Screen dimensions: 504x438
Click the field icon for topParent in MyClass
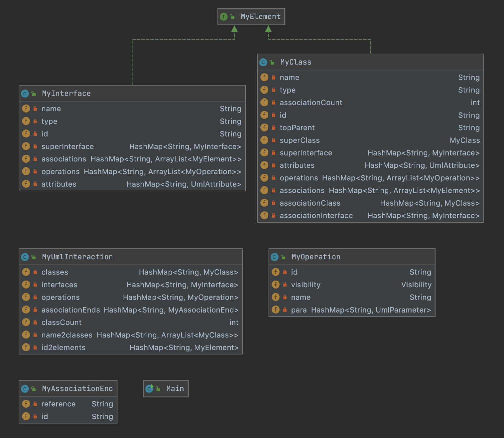[264, 127]
